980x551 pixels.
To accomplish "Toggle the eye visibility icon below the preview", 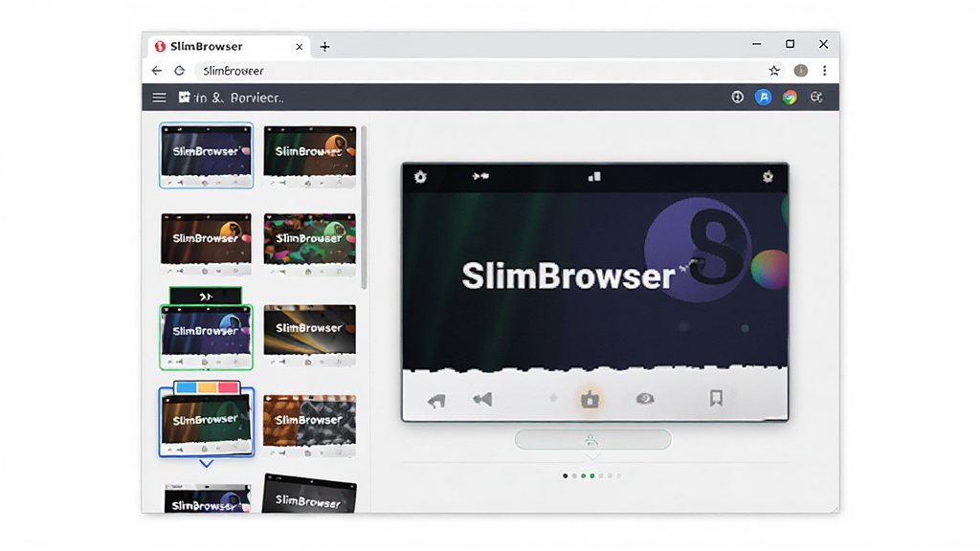I will point(645,399).
